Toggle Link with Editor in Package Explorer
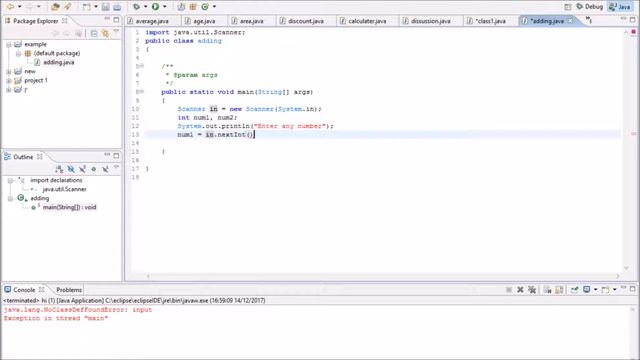Viewport: 640px width, 360px height. click(x=105, y=34)
